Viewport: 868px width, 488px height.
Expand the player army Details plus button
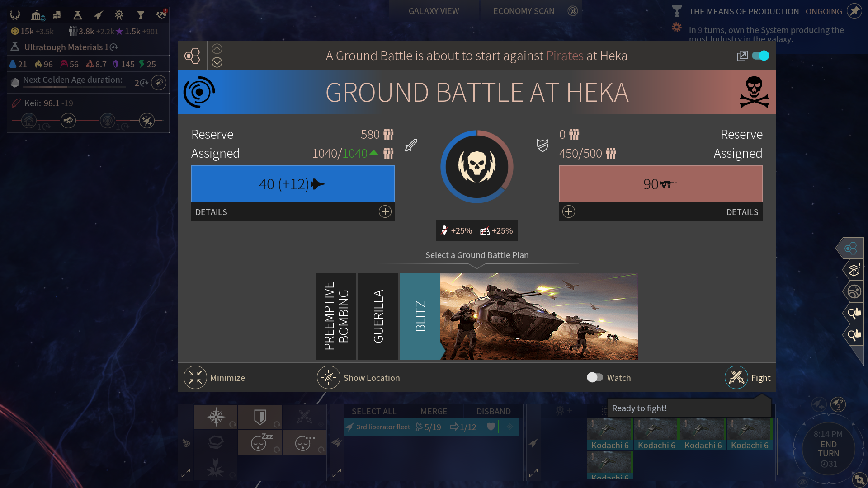tap(385, 211)
